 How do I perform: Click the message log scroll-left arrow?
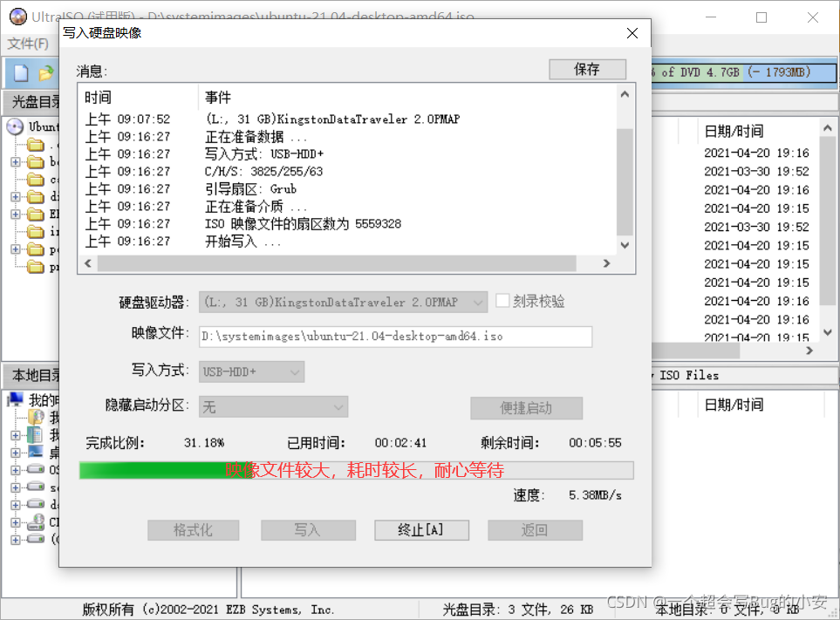pyautogui.click(x=88, y=263)
